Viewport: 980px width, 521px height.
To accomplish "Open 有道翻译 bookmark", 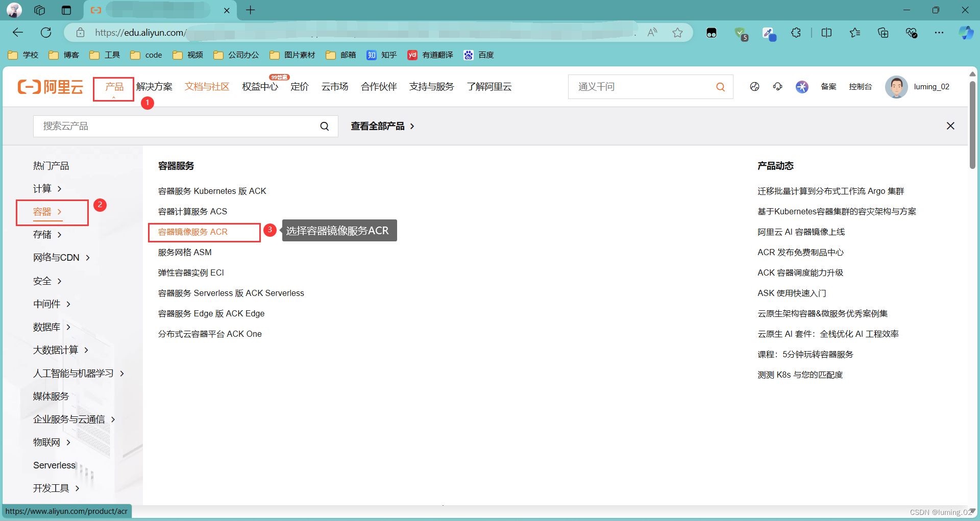I will (430, 55).
